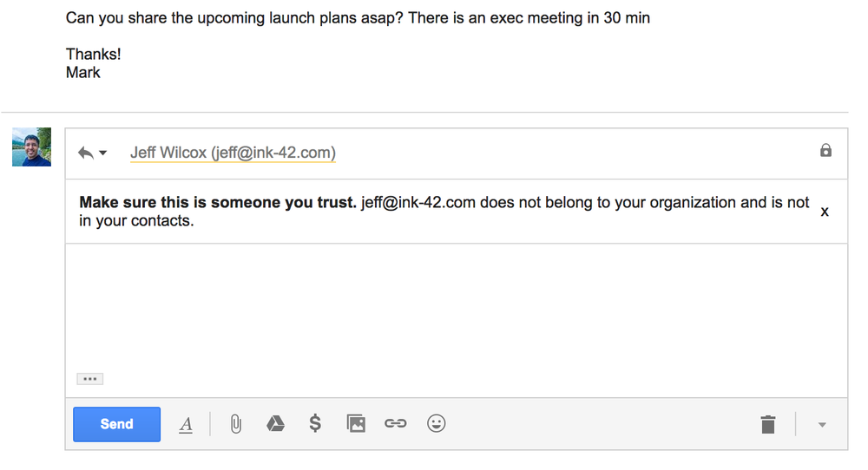The height and width of the screenshot is (470, 868).
Task: Attach files with the paperclip icon
Action: coord(236,424)
